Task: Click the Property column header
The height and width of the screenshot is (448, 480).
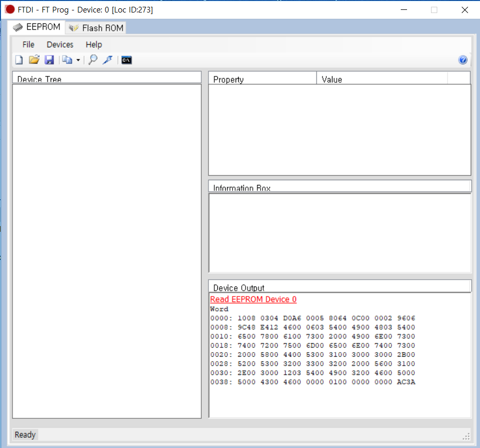Action: point(262,78)
